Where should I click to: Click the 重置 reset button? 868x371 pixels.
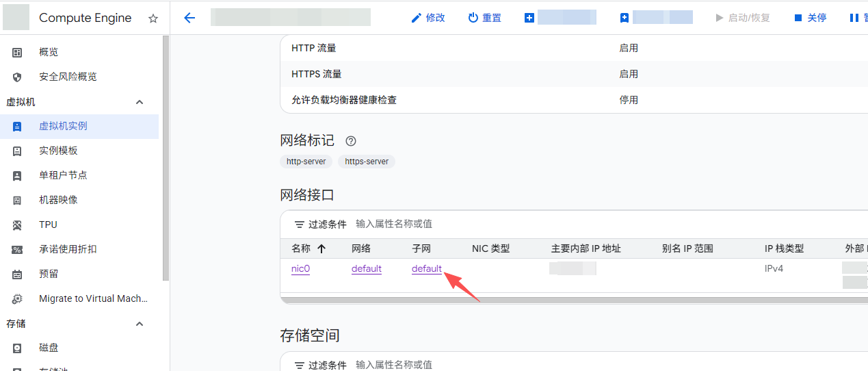tap(484, 18)
